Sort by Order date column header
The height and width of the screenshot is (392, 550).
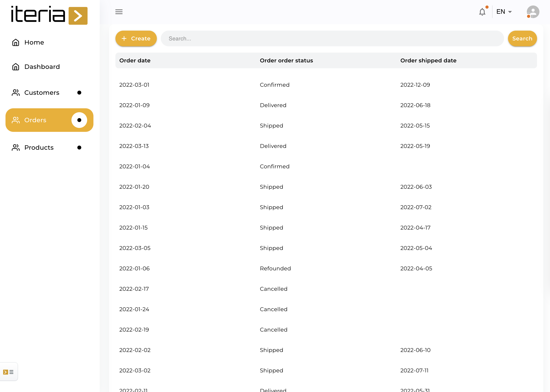(135, 61)
